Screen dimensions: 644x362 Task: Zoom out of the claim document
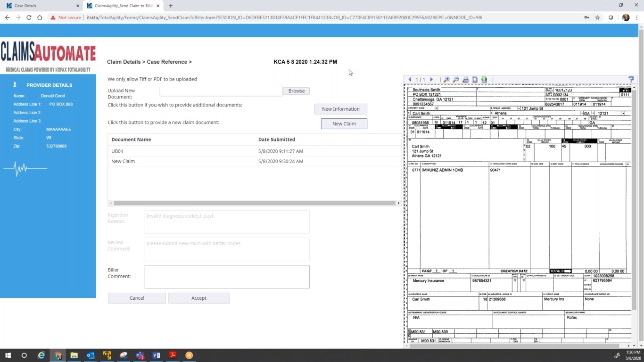456,80
